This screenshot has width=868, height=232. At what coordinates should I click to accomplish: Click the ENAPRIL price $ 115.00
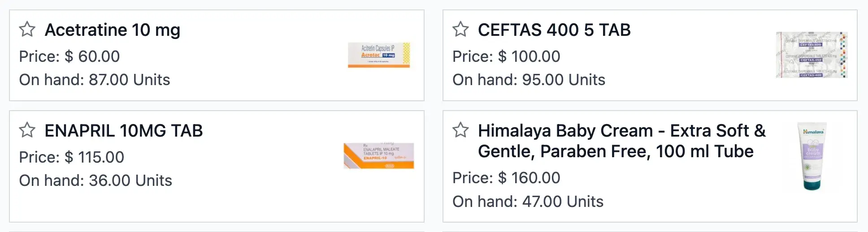pos(72,157)
